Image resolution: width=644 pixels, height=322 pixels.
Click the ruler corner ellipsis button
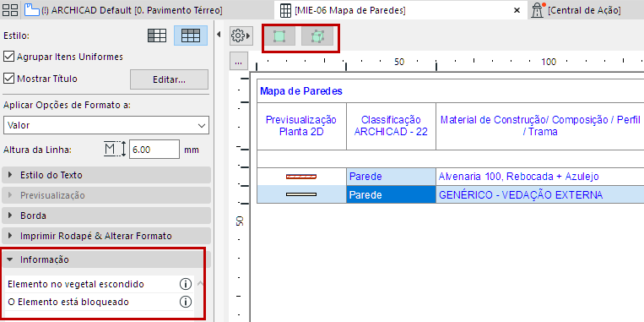click(x=239, y=63)
